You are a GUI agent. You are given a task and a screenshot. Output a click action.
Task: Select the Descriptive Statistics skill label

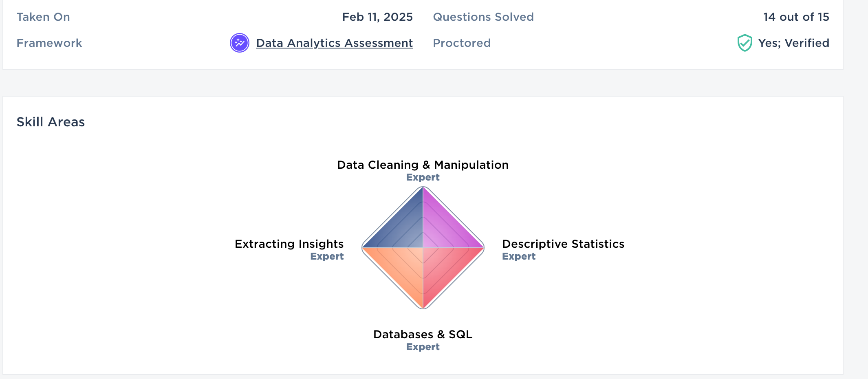tap(563, 244)
